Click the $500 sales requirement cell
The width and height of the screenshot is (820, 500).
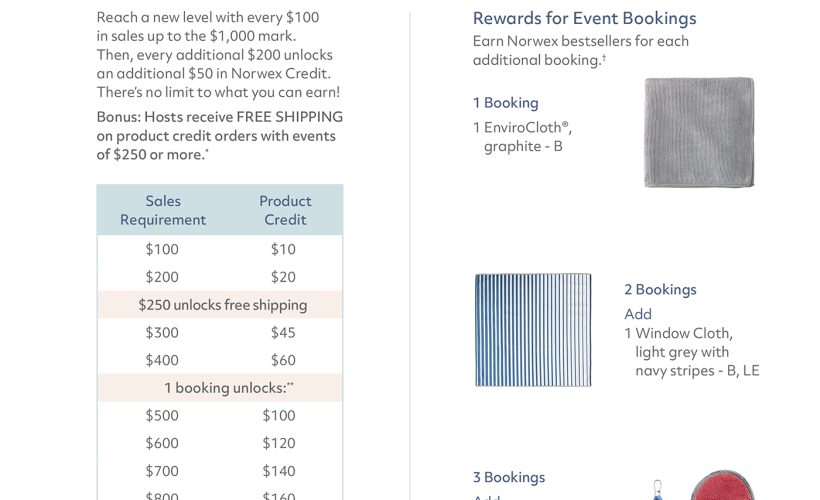point(162,415)
